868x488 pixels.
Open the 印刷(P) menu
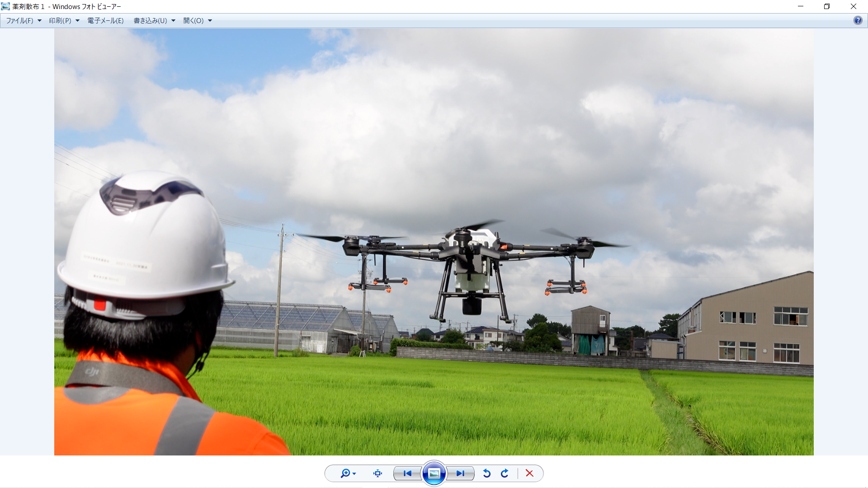(60, 20)
